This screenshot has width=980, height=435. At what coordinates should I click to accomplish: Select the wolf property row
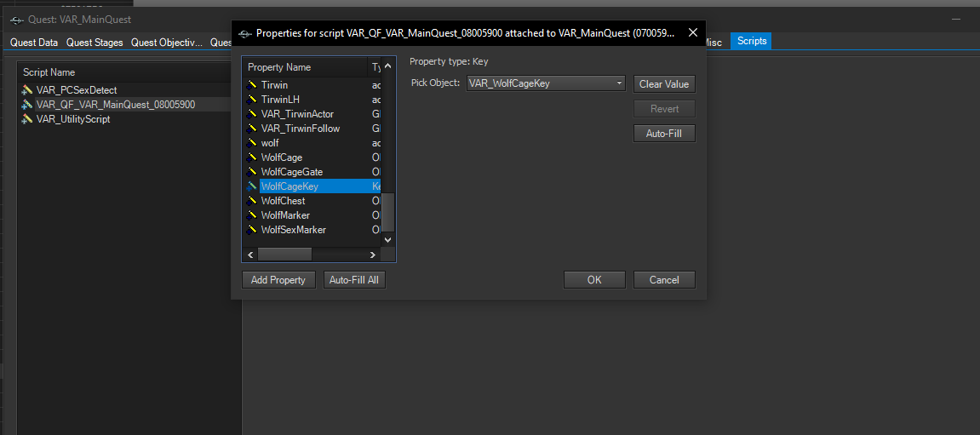pyautogui.click(x=312, y=142)
